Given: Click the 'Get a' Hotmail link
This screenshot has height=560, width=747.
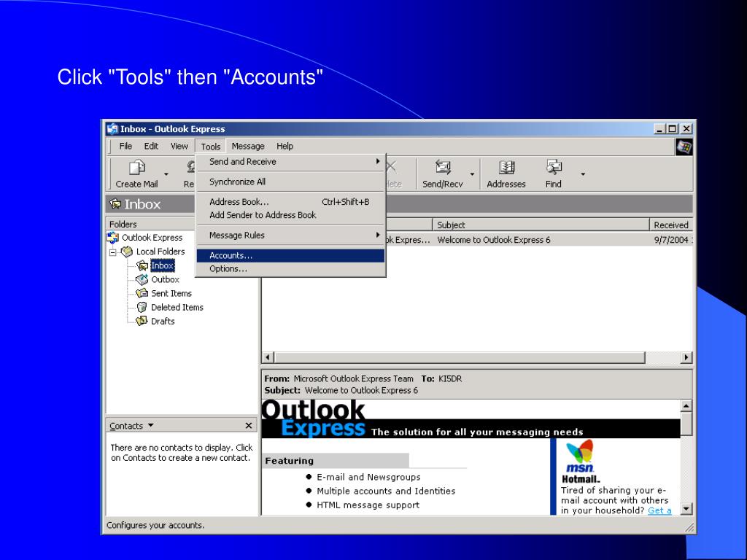Looking at the screenshot, I should [659, 510].
